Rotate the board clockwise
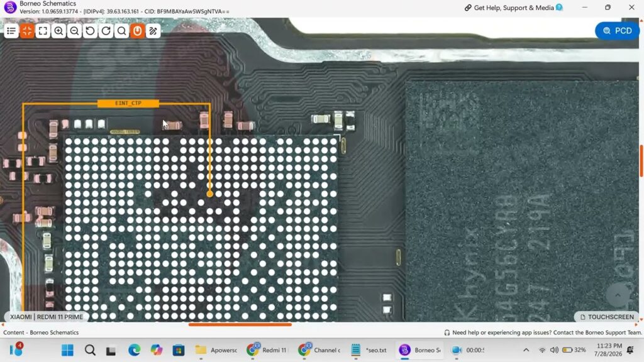The height and width of the screenshot is (362, 644). click(106, 31)
